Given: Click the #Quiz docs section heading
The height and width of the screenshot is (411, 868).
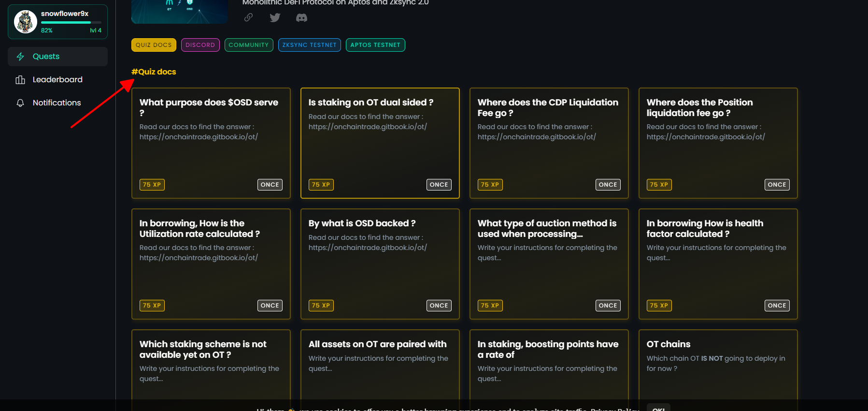Looking at the screenshot, I should (x=154, y=72).
